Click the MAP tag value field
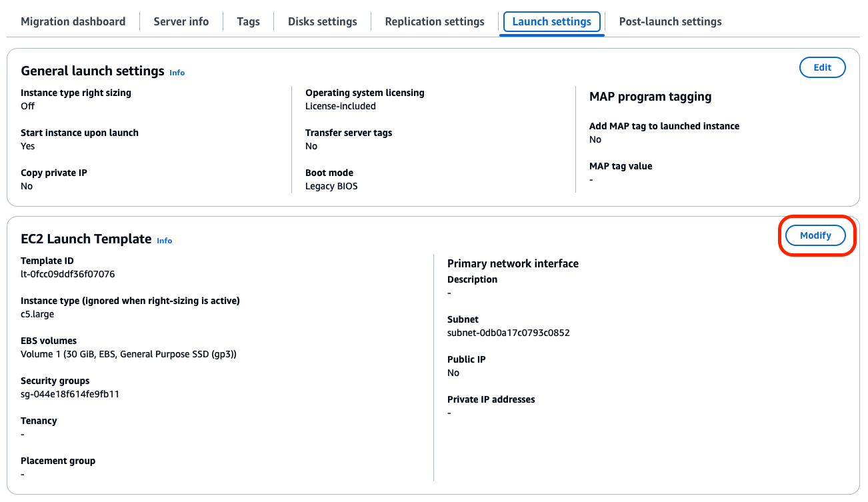Viewport: 868px width, 502px height. click(591, 179)
